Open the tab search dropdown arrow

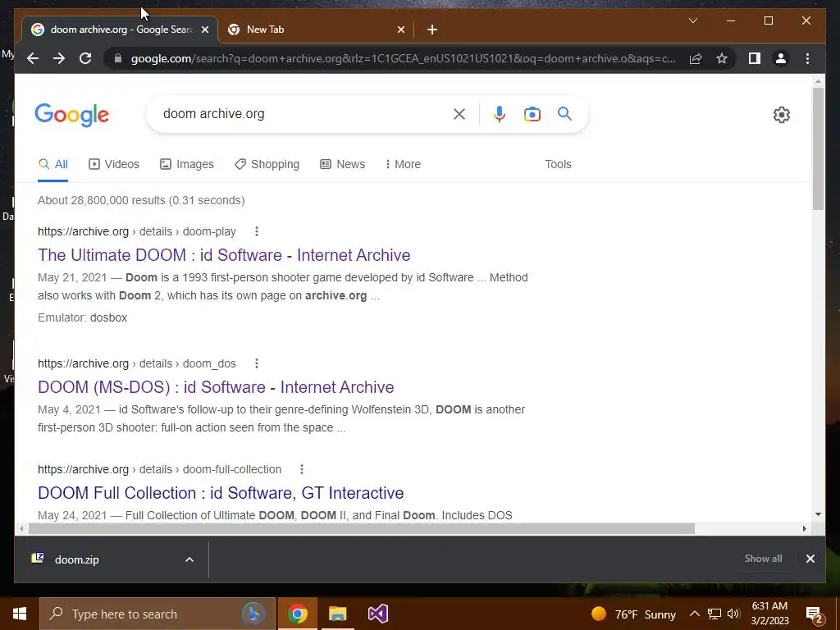tap(692, 21)
